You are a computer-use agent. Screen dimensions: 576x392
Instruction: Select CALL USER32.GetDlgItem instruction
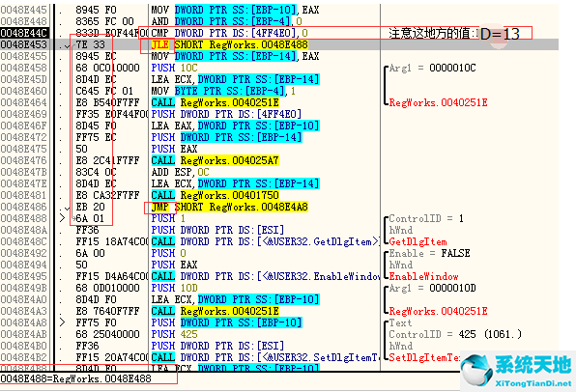[265, 241]
